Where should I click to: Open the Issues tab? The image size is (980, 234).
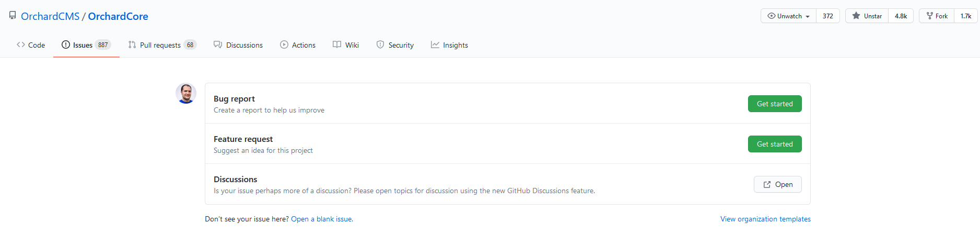click(x=86, y=45)
